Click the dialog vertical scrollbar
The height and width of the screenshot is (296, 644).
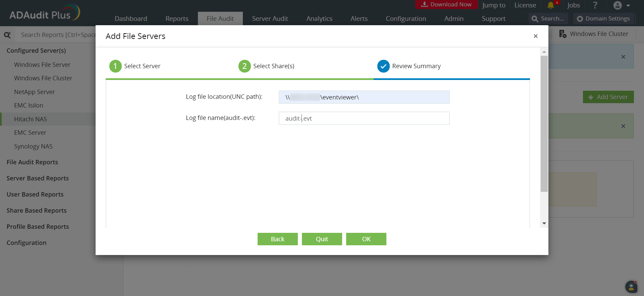pos(544,124)
